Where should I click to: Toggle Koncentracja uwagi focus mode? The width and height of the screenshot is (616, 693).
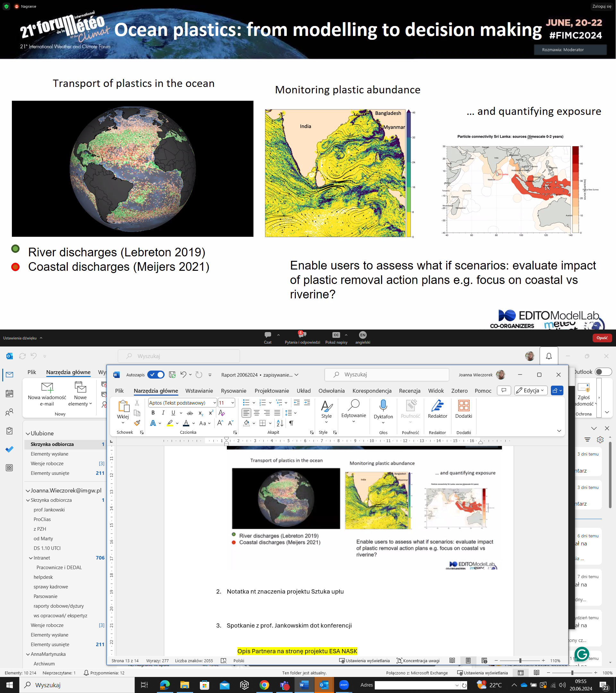(418, 661)
